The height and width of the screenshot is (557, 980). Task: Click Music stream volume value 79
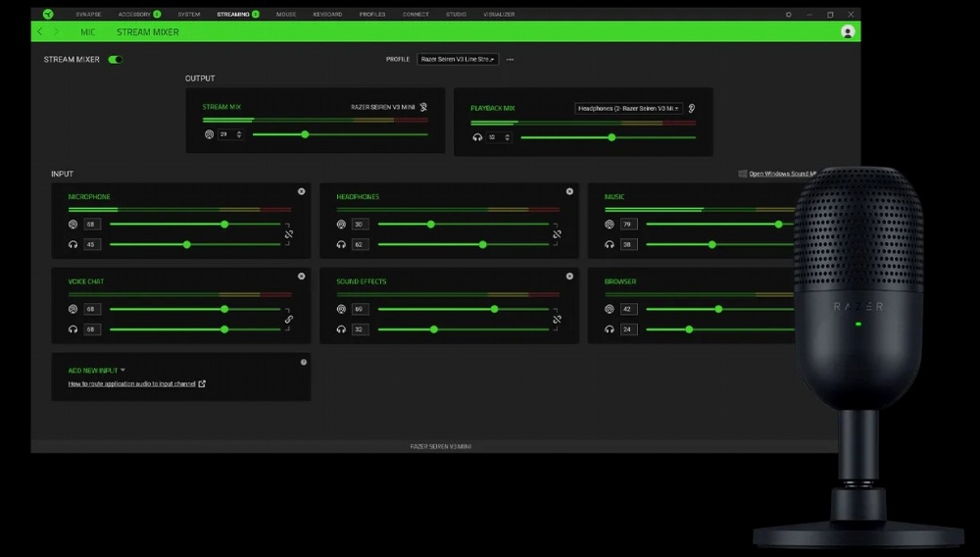pyautogui.click(x=628, y=224)
